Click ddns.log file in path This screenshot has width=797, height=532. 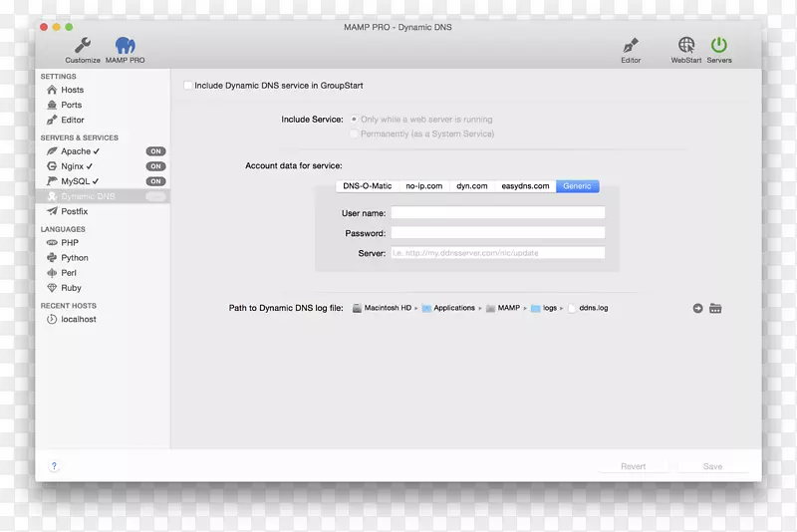coord(588,308)
